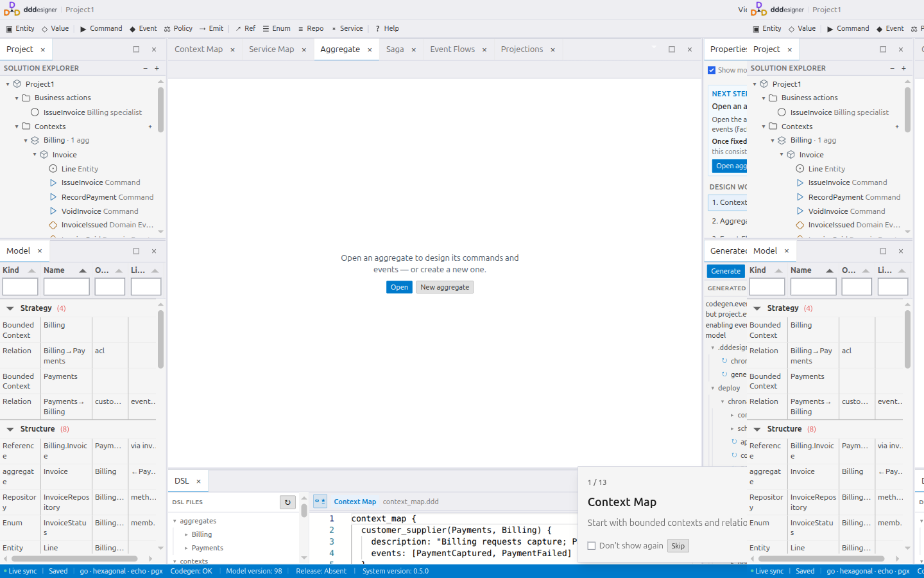Focus the Kind filter field in main window Model
924x578 pixels.
point(20,287)
